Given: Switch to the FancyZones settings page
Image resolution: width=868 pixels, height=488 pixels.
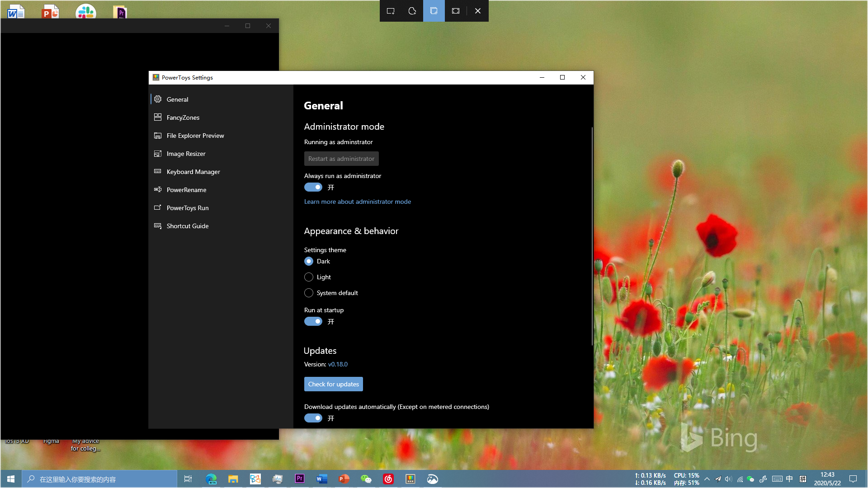Looking at the screenshot, I should pos(183,117).
